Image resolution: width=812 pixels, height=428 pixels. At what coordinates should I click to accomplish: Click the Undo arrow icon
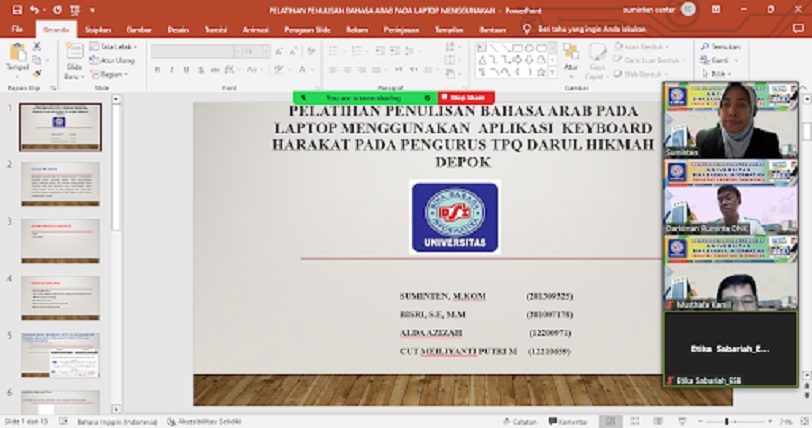pos(35,10)
